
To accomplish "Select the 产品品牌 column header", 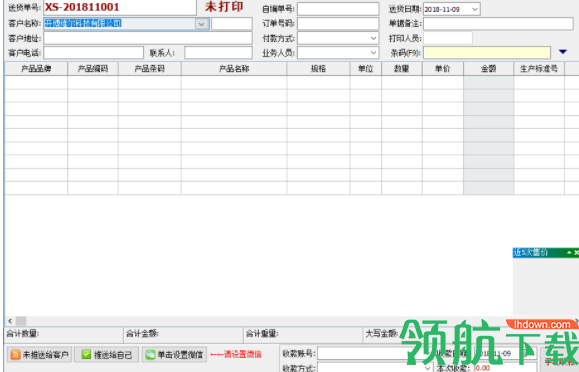I will [x=36, y=69].
